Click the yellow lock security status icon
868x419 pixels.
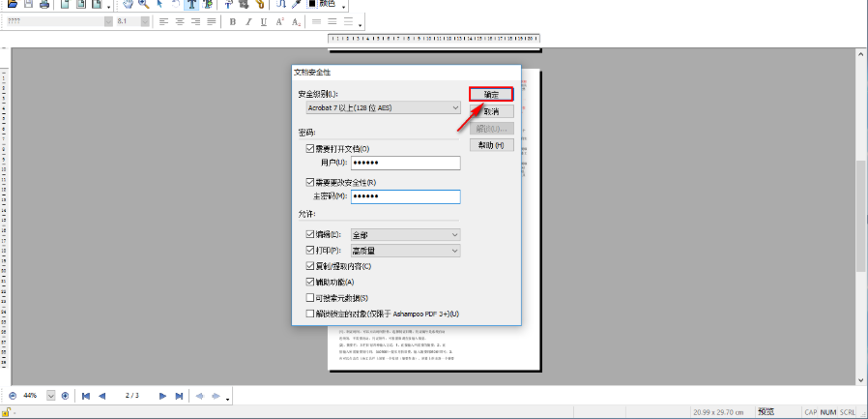7,412
